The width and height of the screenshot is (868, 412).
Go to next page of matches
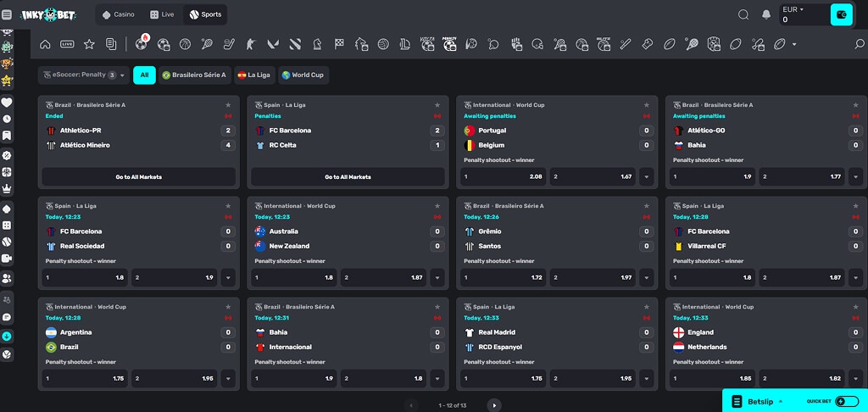point(494,405)
